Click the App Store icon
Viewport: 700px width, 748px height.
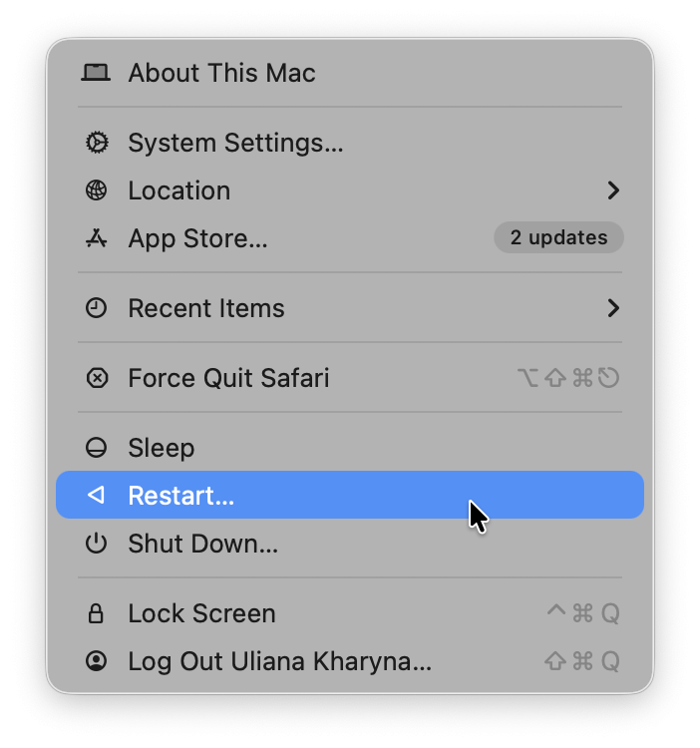(96, 238)
